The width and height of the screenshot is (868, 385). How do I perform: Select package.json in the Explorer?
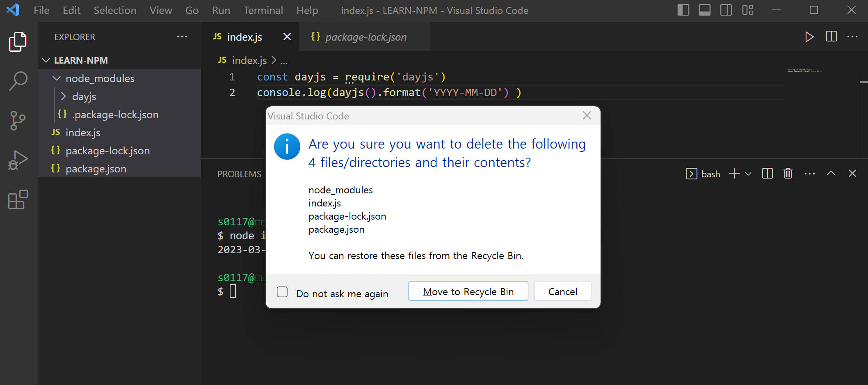pos(119,169)
